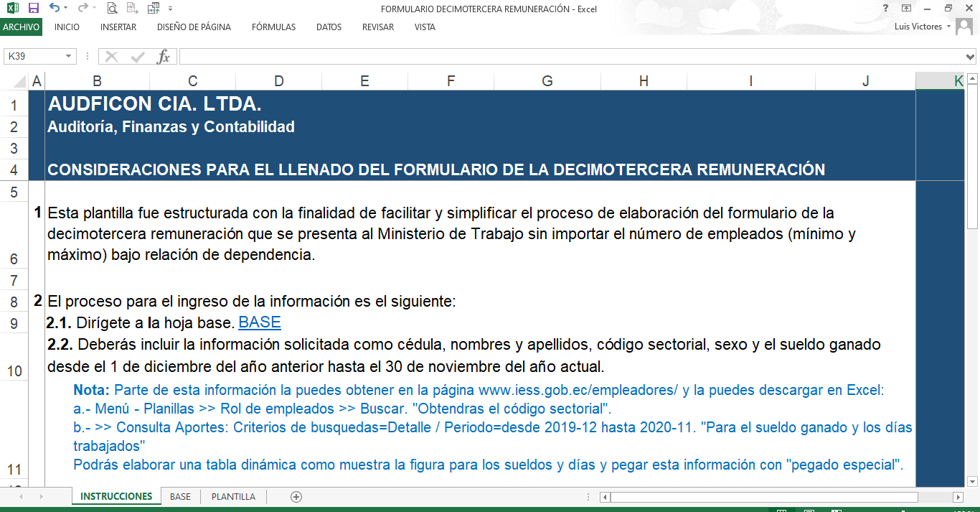Click the Ribbon Display Options icon
Viewport: 980px width, 512px height.
pos(907,9)
